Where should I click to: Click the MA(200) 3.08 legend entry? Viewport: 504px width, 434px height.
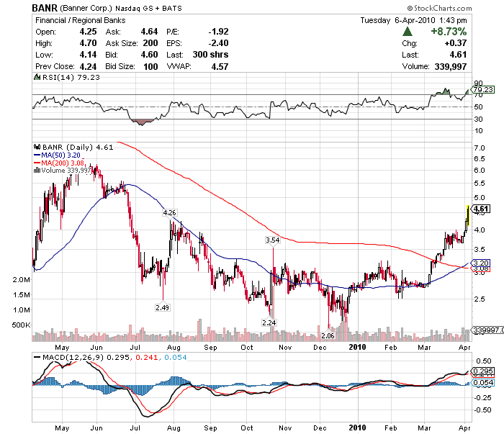(59, 163)
